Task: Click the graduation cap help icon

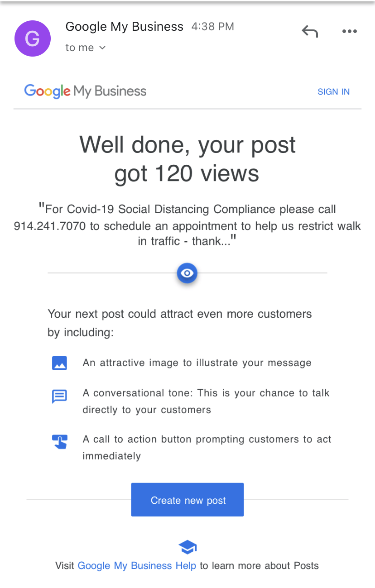Action: (x=187, y=547)
